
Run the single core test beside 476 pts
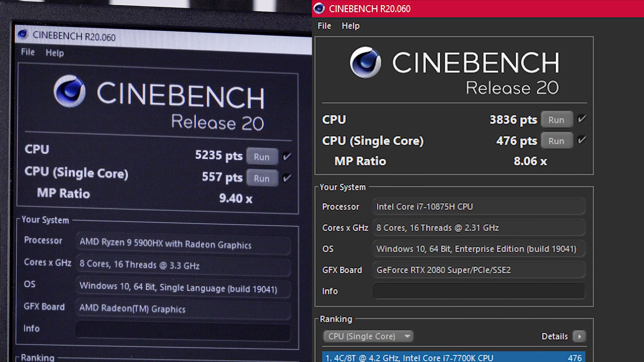[557, 141]
